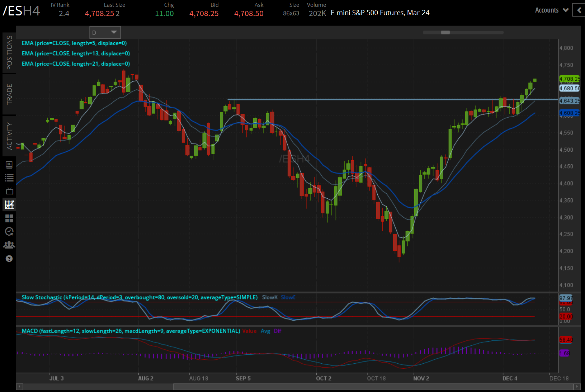The image size is (585, 392).
Task: Open the watchlist list icon in sidebar
Action: [x=9, y=178]
